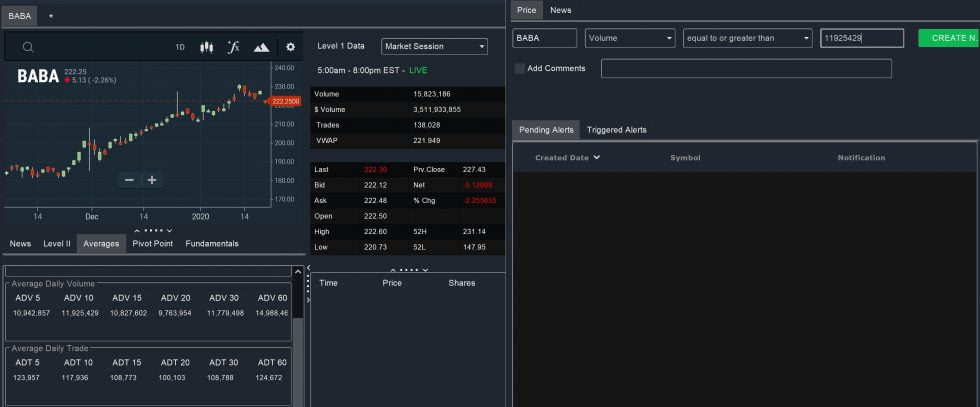The image size is (980, 407).
Task: Expand the Volume alert type dropdown
Action: [x=630, y=38]
